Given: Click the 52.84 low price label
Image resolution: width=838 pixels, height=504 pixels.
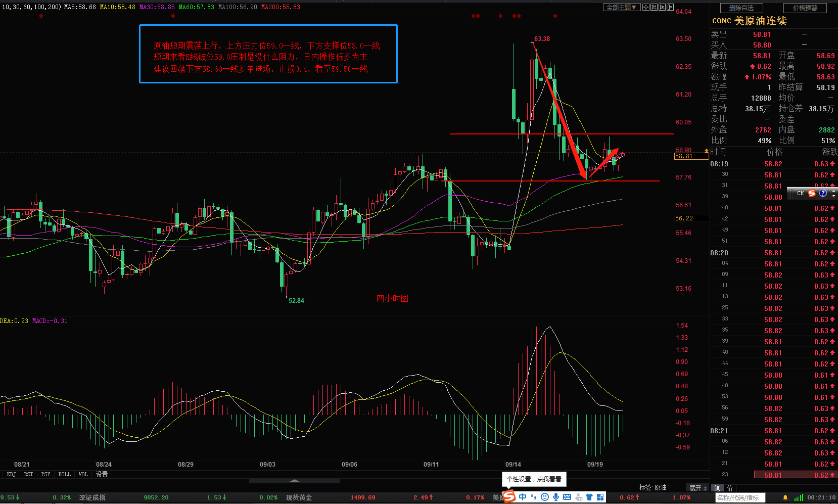Looking at the screenshot, I should tap(296, 301).
